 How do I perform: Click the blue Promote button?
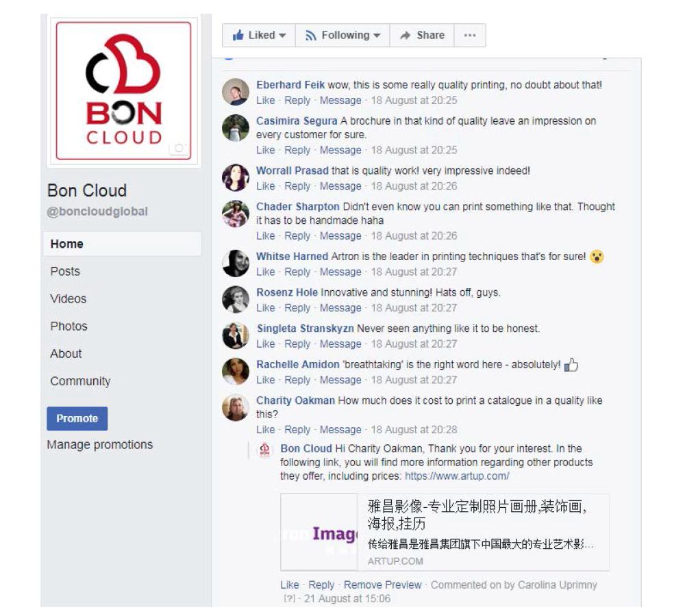click(x=77, y=418)
